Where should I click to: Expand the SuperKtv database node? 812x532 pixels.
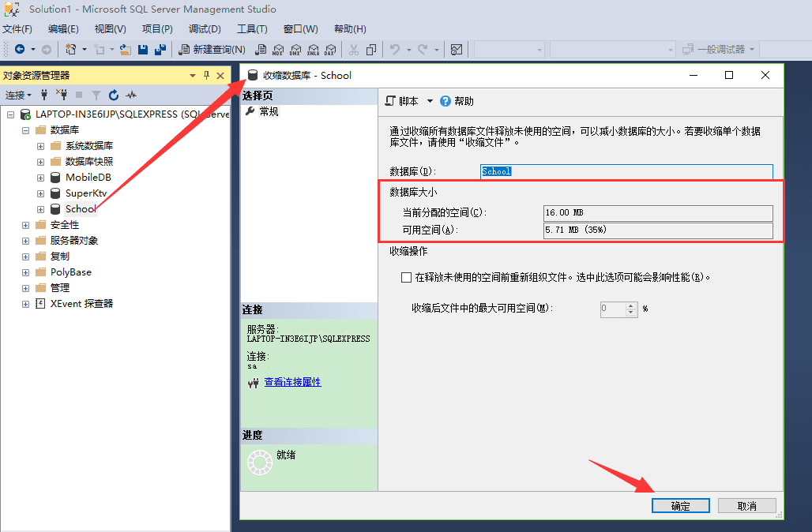pos(40,193)
